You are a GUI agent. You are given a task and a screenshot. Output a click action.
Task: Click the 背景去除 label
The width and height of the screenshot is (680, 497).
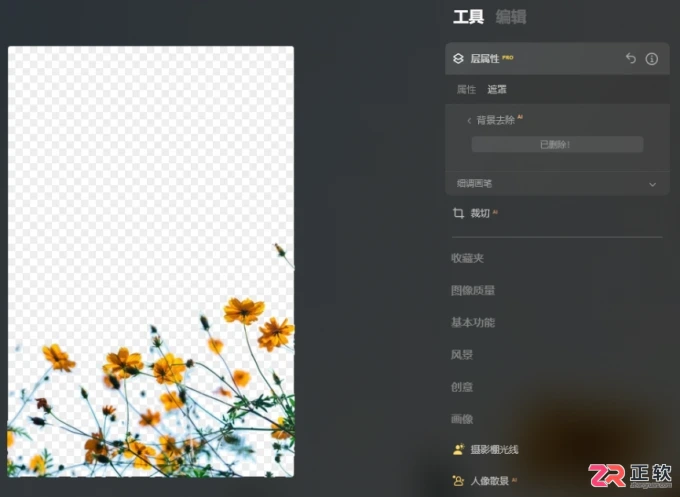coord(495,120)
